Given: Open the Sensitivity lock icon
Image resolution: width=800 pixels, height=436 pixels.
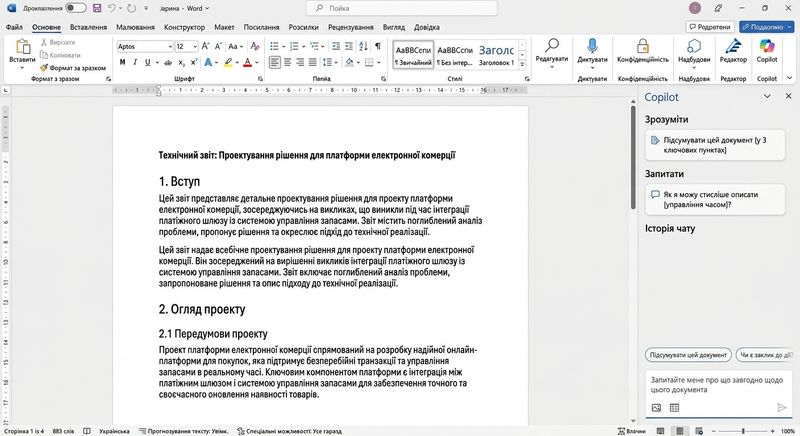Looking at the screenshot, I should pyautogui.click(x=643, y=46).
